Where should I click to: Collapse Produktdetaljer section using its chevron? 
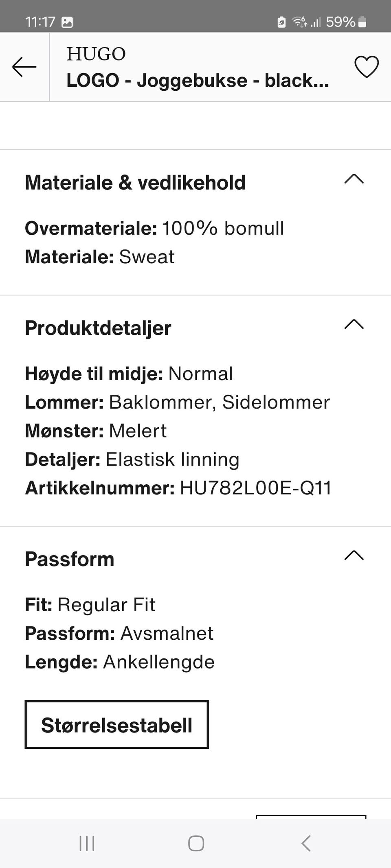354,324
